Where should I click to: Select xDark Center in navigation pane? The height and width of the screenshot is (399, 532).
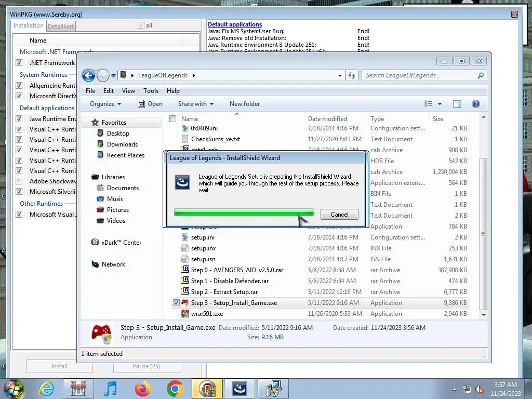tap(121, 243)
